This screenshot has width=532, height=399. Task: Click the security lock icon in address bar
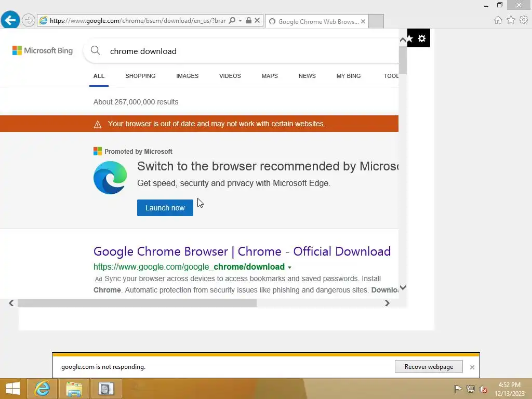coord(249,20)
